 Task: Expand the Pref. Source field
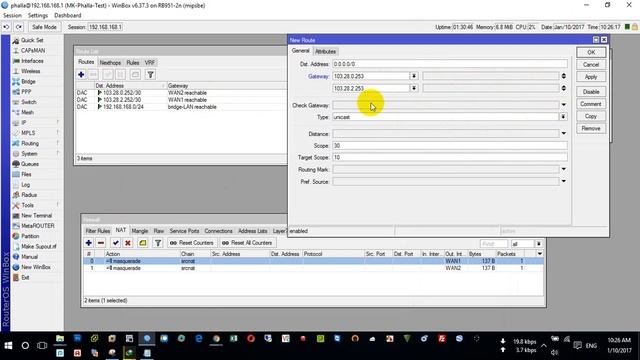(564, 181)
